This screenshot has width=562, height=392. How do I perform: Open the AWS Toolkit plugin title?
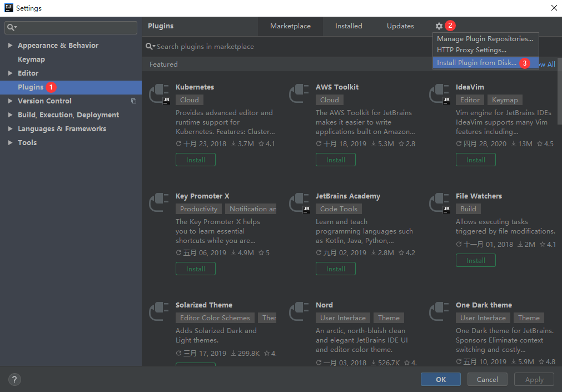(337, 87)
